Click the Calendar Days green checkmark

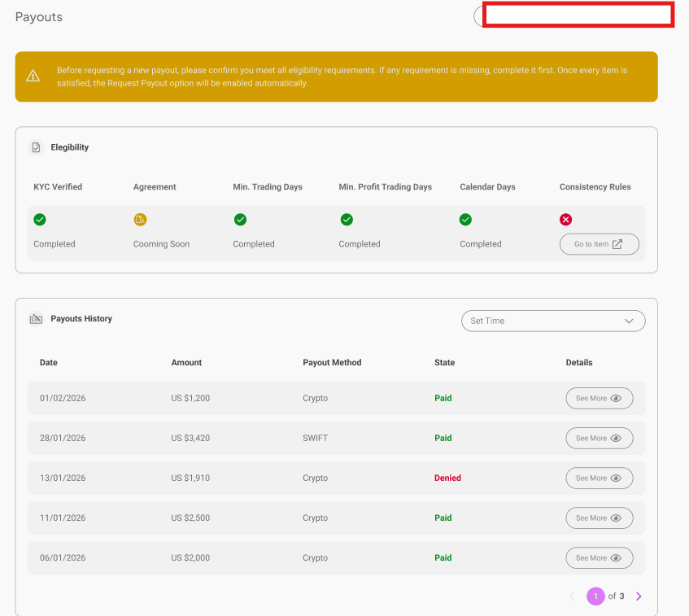tap(465, 220)
